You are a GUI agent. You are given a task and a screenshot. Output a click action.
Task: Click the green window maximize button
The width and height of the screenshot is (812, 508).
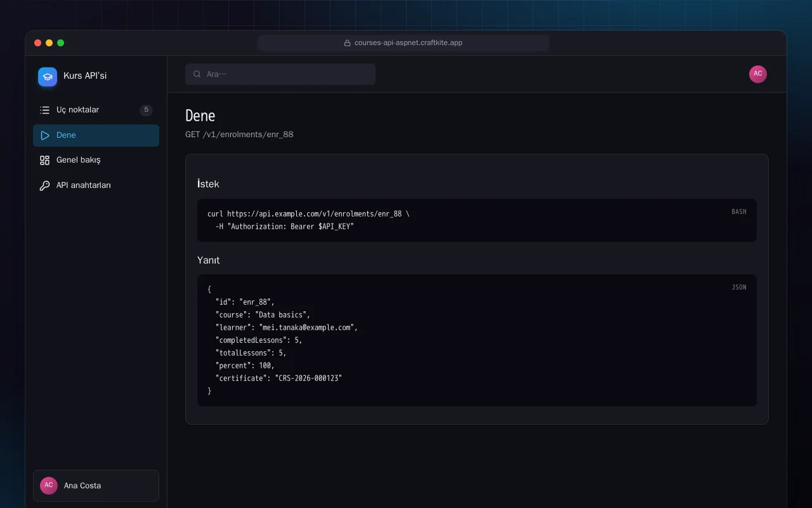[x=61, y=43]
